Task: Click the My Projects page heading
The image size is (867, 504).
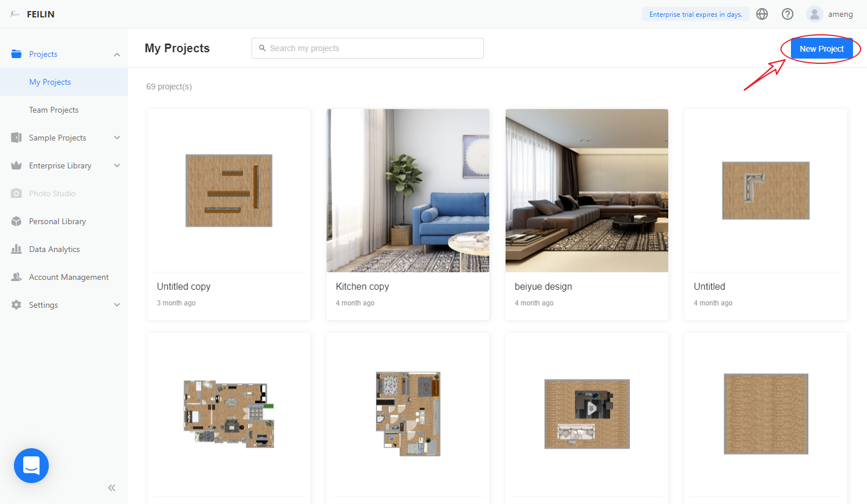Action: pos(177,48)
